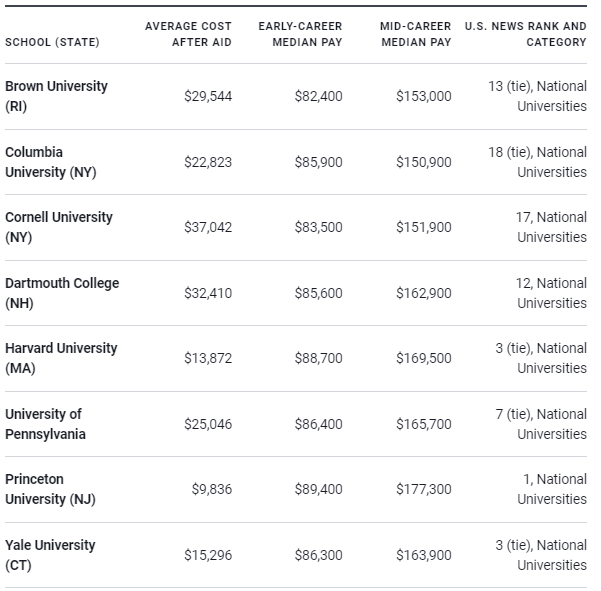Click Dartmouth's $162,900 mid-career pay
This screenshot has height=591, width=601.
pos(424,293)
